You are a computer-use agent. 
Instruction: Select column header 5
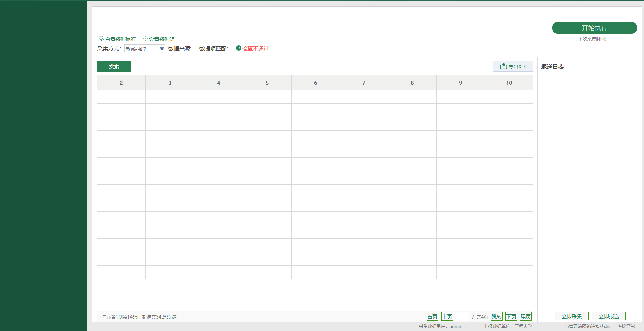click(267, 83)
